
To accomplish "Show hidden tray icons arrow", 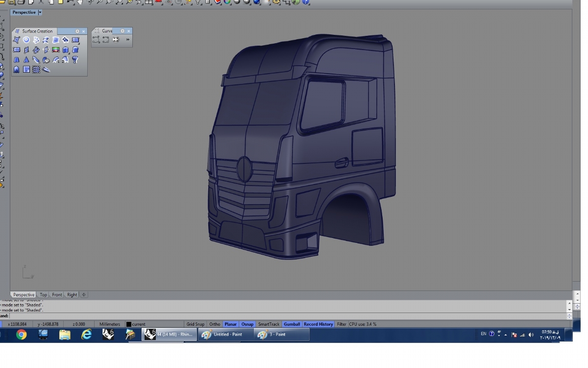I will (x=506, y=335).
